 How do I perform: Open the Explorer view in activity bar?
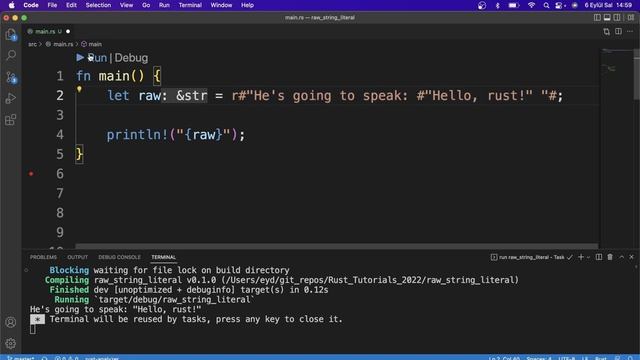pos(11,34)
